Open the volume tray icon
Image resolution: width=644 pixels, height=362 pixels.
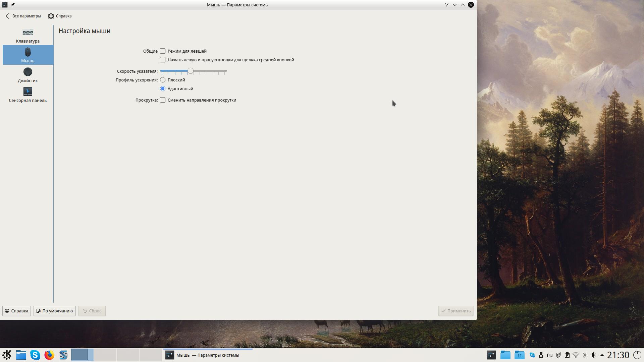tap(593, 355)
